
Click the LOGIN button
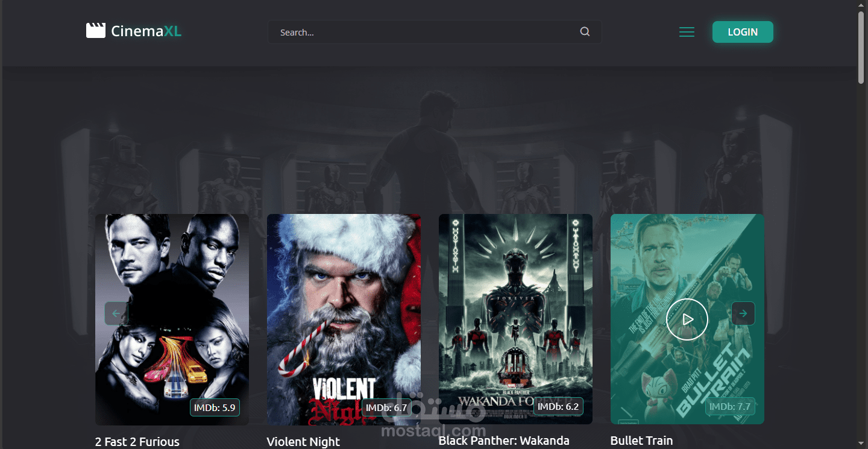click(x=743, y=32)
